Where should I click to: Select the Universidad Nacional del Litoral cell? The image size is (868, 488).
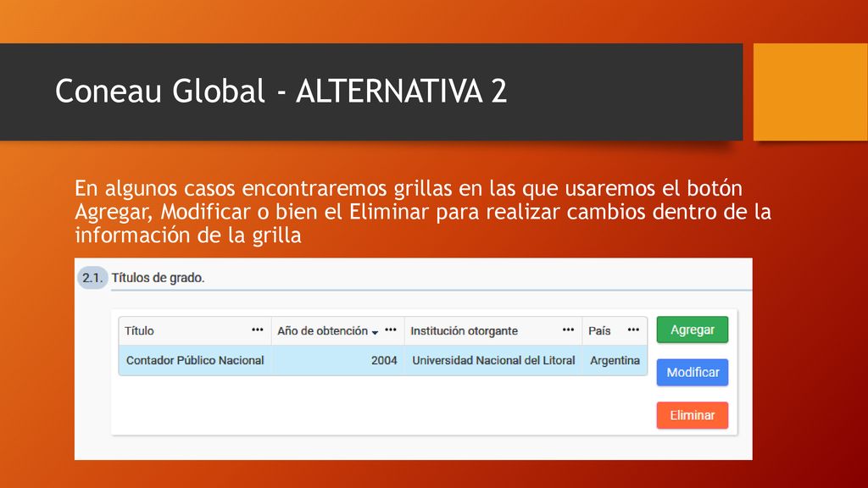493,360
